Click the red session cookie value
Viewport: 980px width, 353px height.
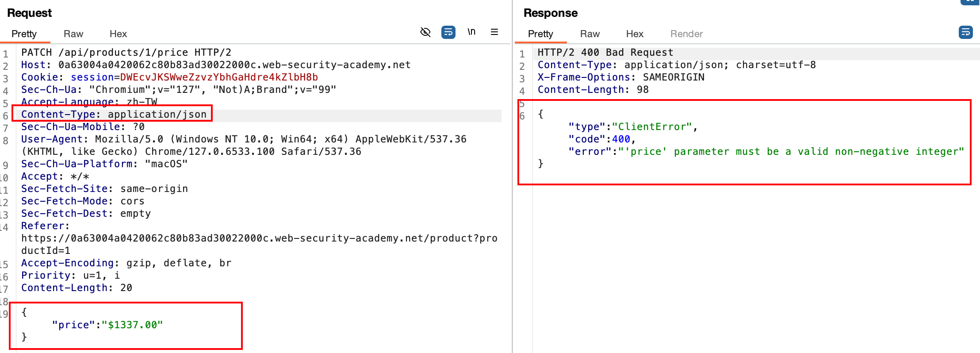click(x=219, y=77)
